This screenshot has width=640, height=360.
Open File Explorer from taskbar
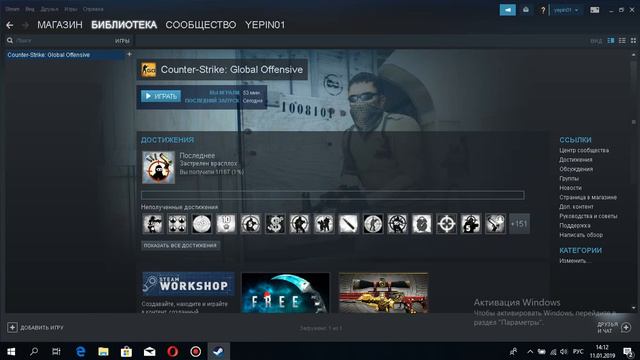[104, 351]
